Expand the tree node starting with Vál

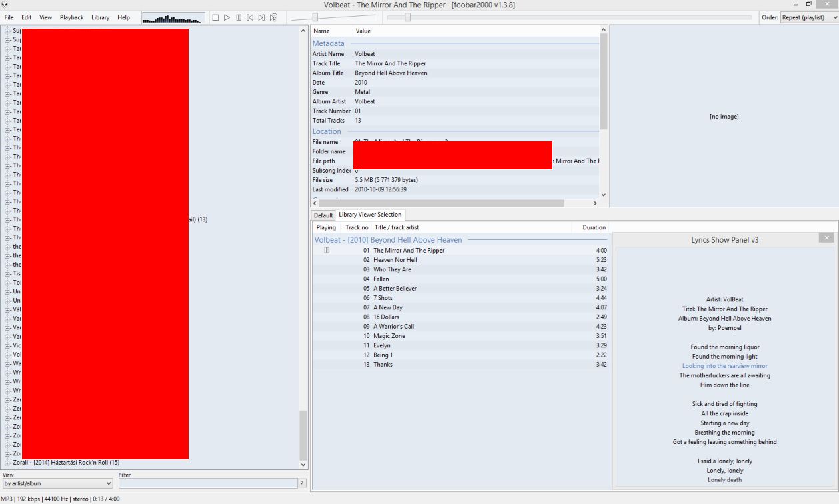[8, 309]
